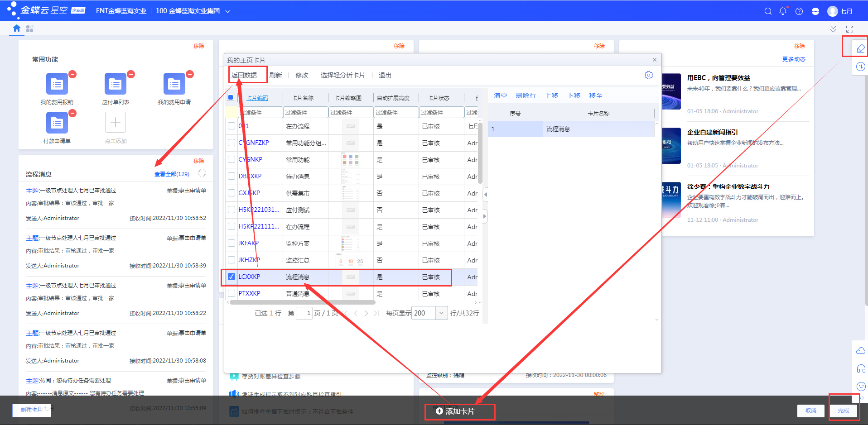Click 修改 in dialog toolbar
Viewport: 868px width, 425px height.
pos(302,75)
